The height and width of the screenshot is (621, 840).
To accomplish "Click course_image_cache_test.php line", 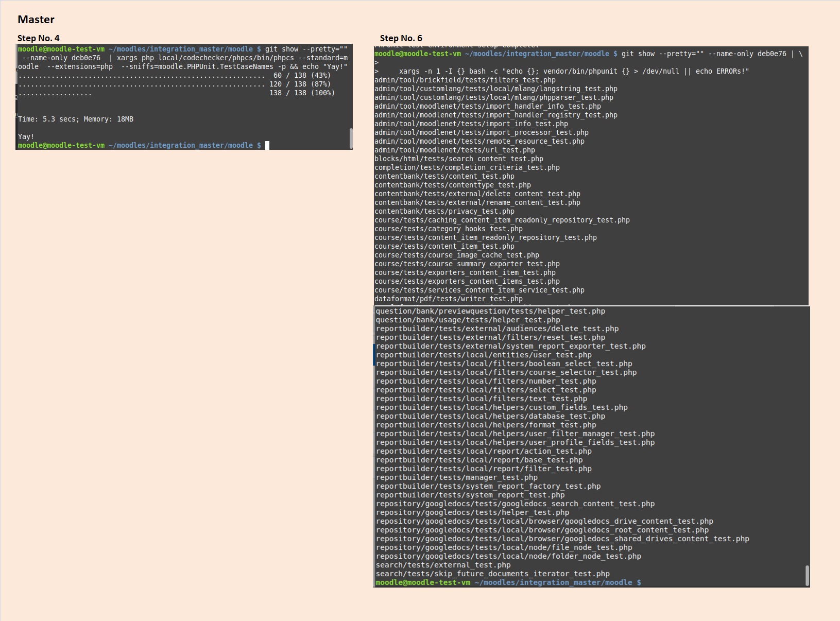I will (x=457, y=255).
